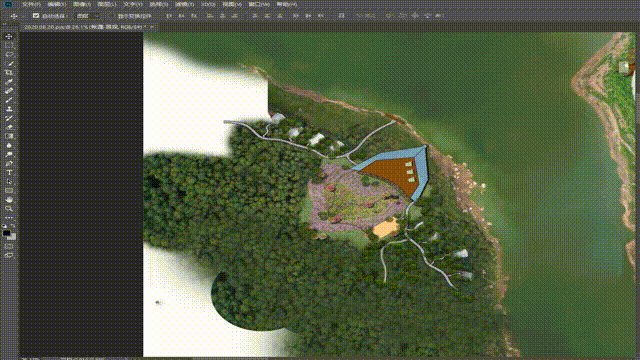Click Distribute Left Edges icon
The height and width of the screenshot is (360, 640).
click(296, 16)
